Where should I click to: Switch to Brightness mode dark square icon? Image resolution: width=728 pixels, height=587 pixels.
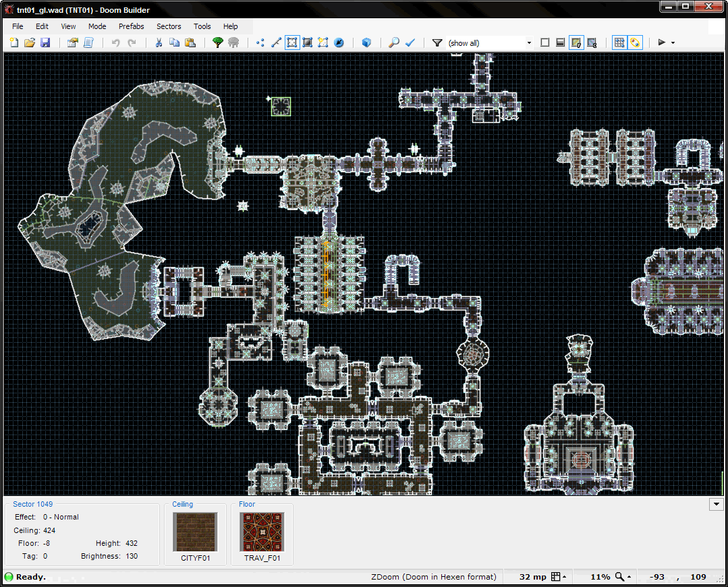pyautogui.click(x=308, y=43)
